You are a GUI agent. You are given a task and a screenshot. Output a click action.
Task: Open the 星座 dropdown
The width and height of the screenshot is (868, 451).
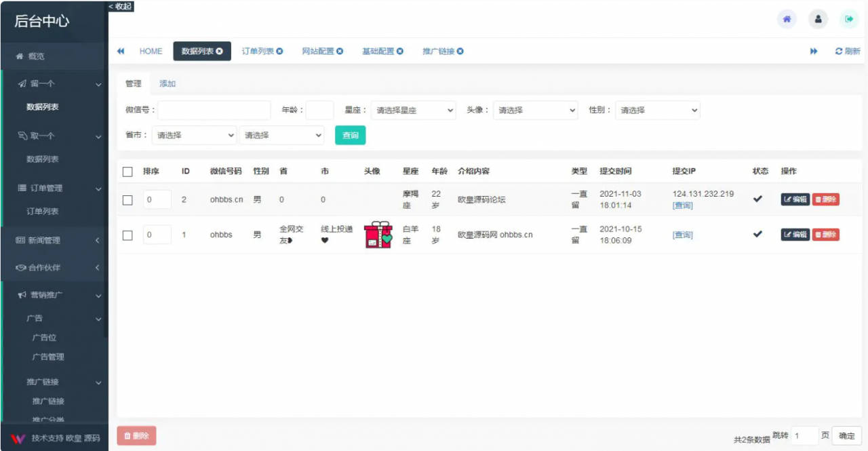coord(414,110)
